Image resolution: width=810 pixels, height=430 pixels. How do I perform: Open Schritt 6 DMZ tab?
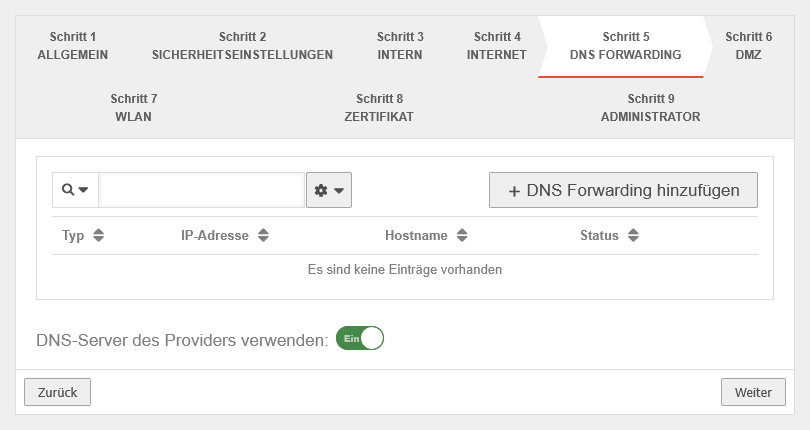coord(749,46)
